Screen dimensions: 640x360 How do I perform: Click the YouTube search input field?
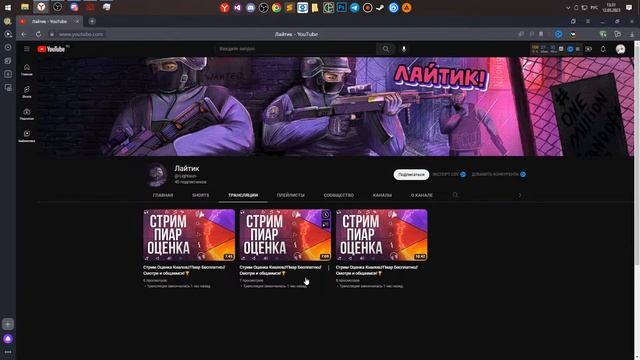tap(296, 49)
